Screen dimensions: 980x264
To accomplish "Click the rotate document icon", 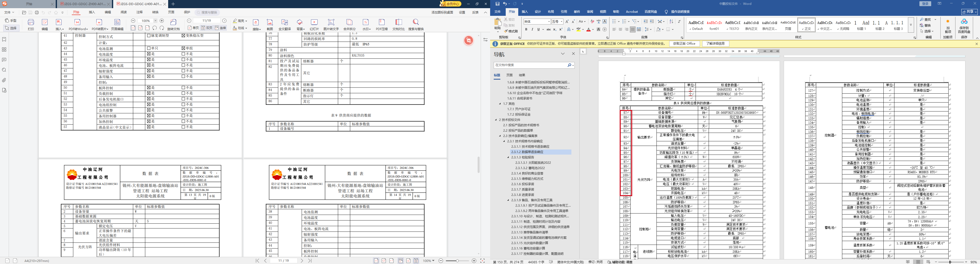I will point(174,24).
